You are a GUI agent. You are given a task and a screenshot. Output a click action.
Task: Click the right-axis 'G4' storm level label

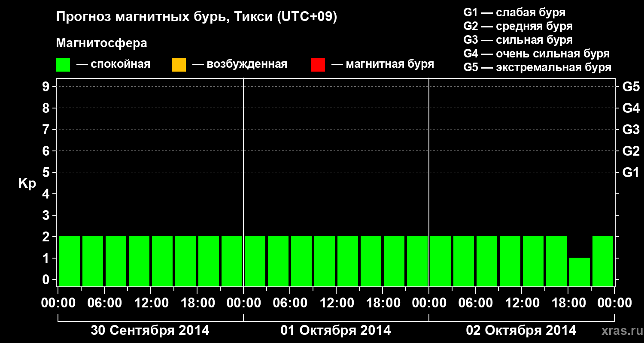[631, 108]
